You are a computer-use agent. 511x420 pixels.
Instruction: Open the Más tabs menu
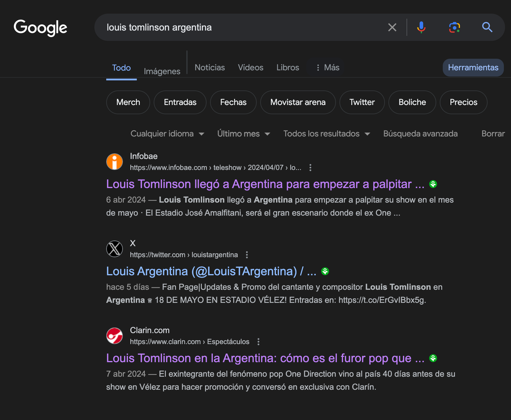(x=328, y=68)
